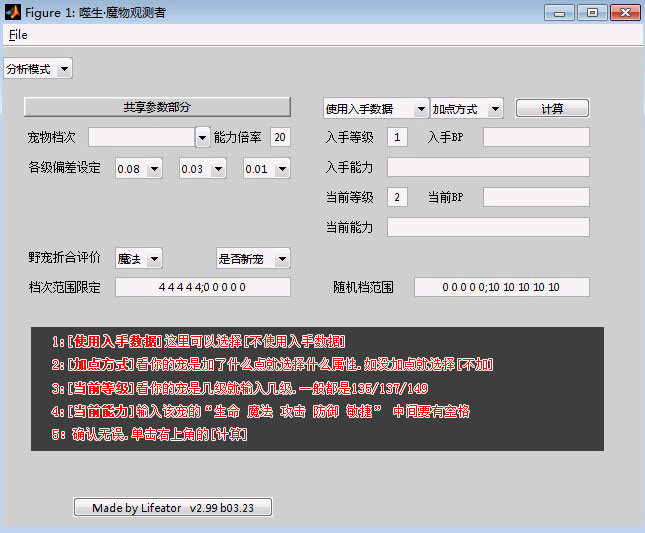This screenshot has height=533, width=645.
Task: Click the 入手等级 input field
Action: pos(397,137)
